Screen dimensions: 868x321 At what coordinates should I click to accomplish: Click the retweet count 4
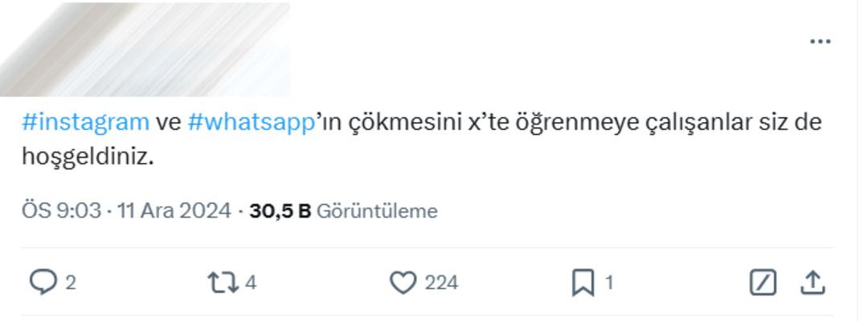pos(251,282)
